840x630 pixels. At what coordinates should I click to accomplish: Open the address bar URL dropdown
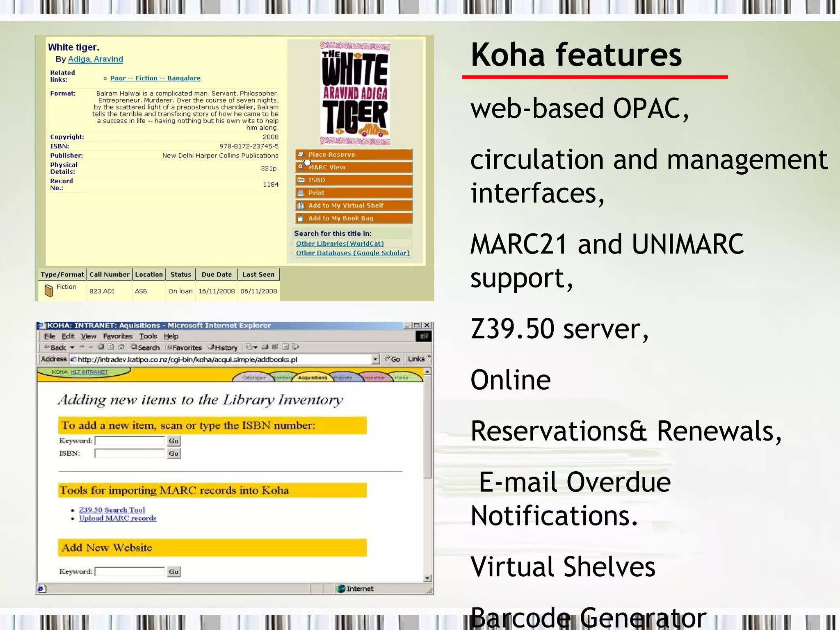point(375,359)
